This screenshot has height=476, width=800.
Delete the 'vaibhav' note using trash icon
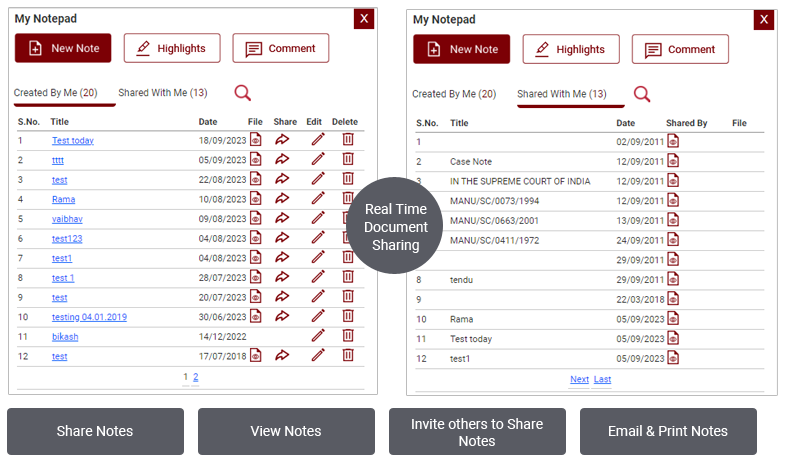(348, 218)
